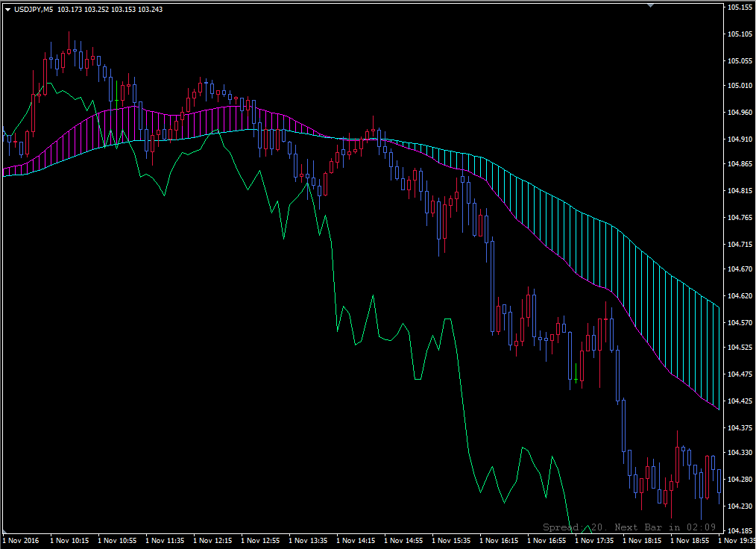756x549 pixels.
Task: Click the 1 Nov 16:15 time label
Action: coord(499,540)
